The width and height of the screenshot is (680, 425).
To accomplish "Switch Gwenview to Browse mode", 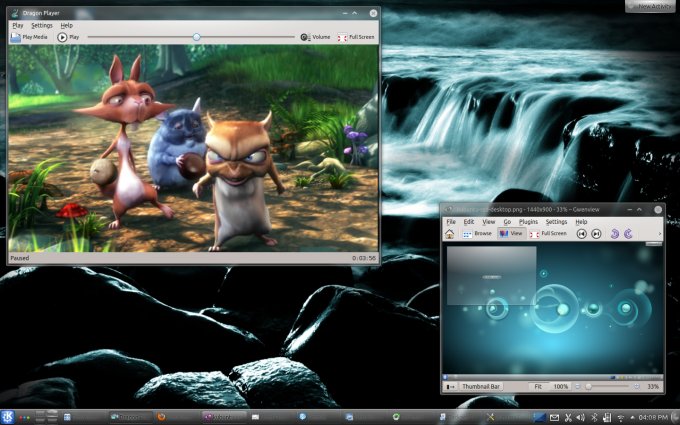I will [477, 234].
